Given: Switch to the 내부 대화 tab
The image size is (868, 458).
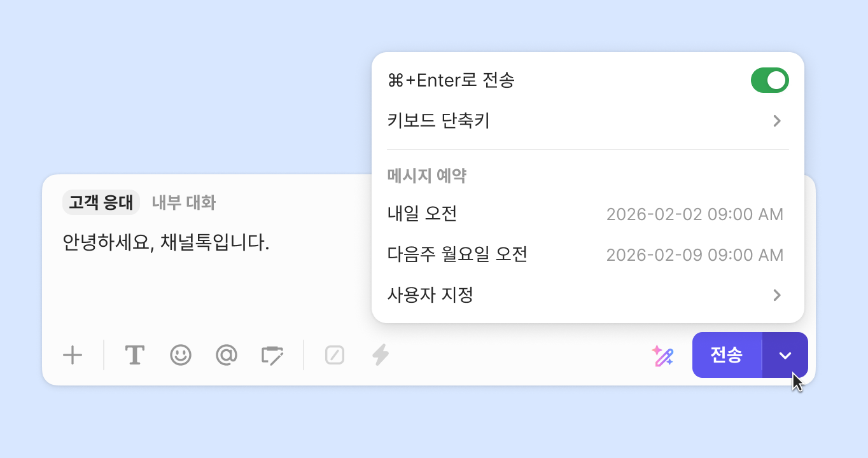Looking at the screenshot, I should (184, 203).
